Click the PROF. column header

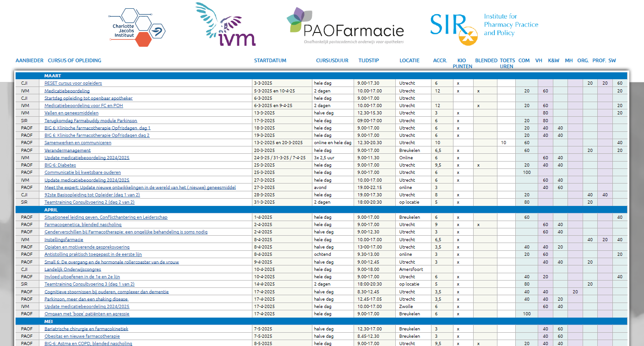[x=599, y=60]
